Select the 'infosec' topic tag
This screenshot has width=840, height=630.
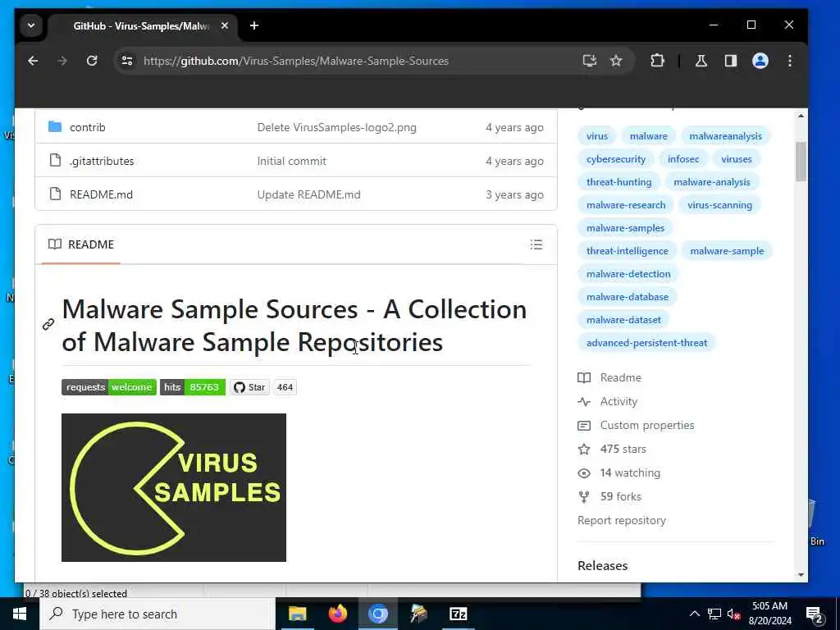[x=683, y=159]
